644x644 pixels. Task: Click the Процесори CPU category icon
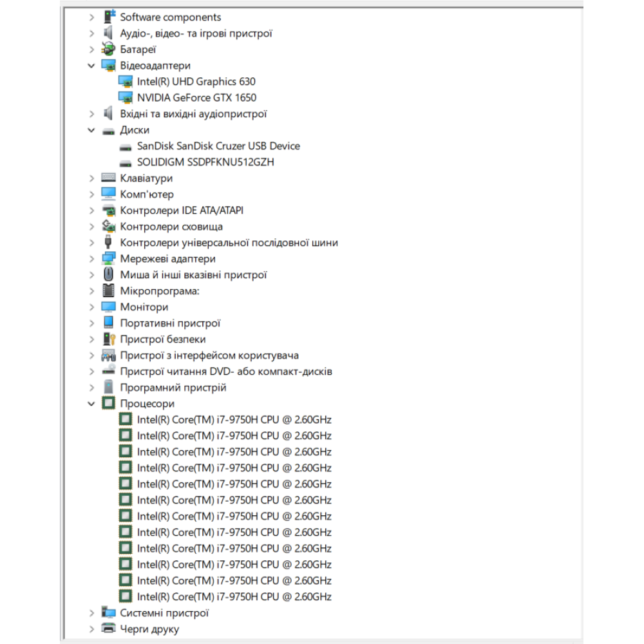(109, 403)
